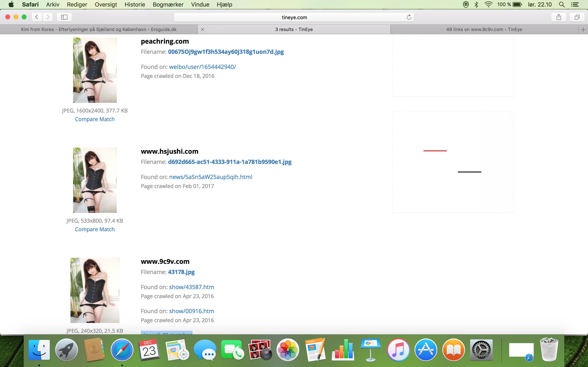Open the Bogmærker menu
Screen dimensions: 588x367
click(168, 4)
